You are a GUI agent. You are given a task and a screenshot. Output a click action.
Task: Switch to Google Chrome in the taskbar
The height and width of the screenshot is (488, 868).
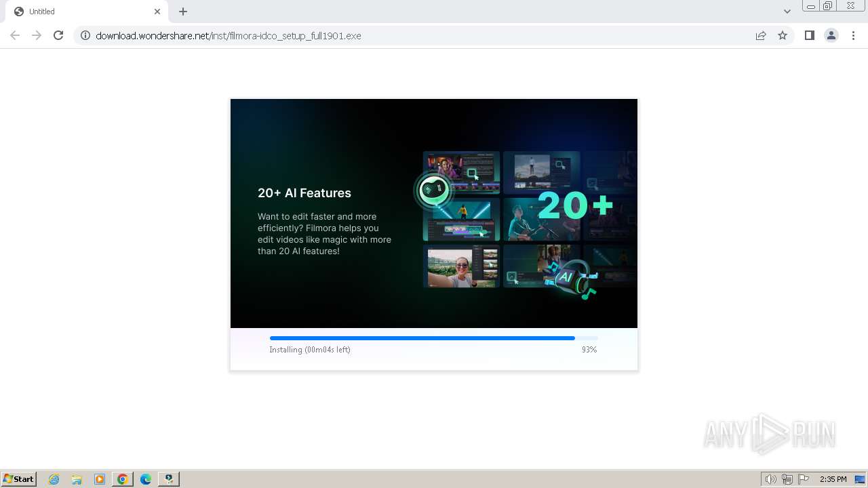coord(123,479)
